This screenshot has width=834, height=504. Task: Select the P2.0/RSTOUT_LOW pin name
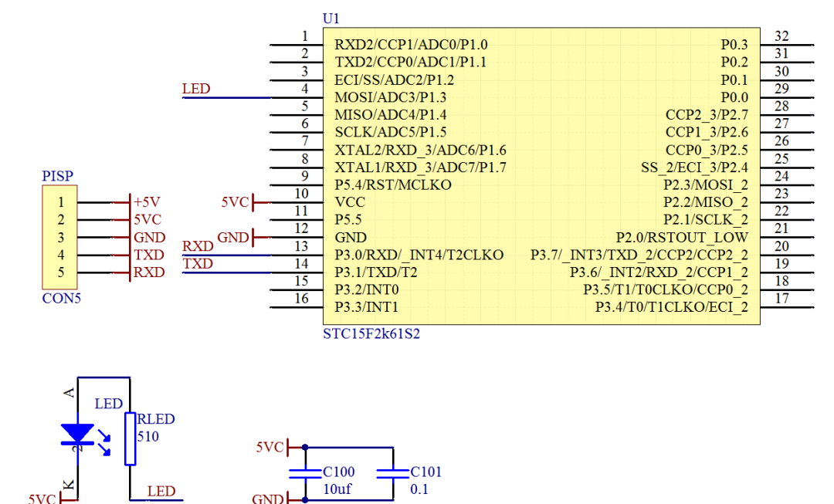click(682, 237)
